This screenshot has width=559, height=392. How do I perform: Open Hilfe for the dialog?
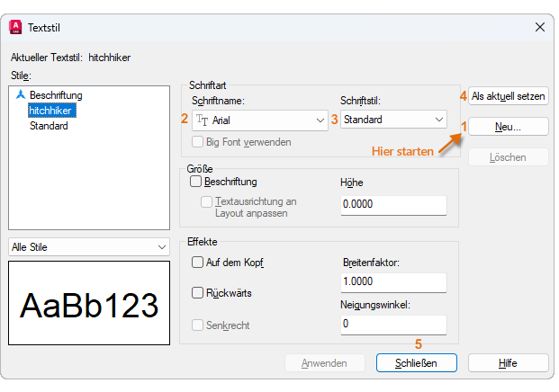pos(509,362)
